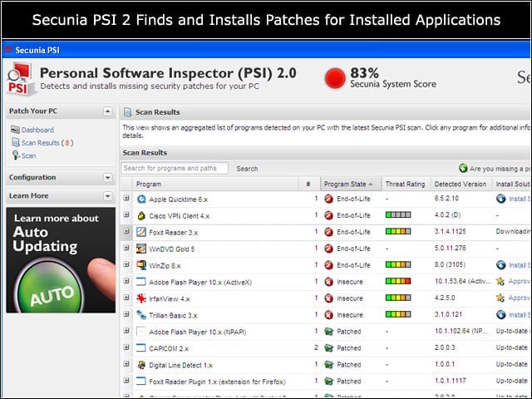Select the Trillian Basic 3.x program name
The image size is (532, 399).
(173, 316)
